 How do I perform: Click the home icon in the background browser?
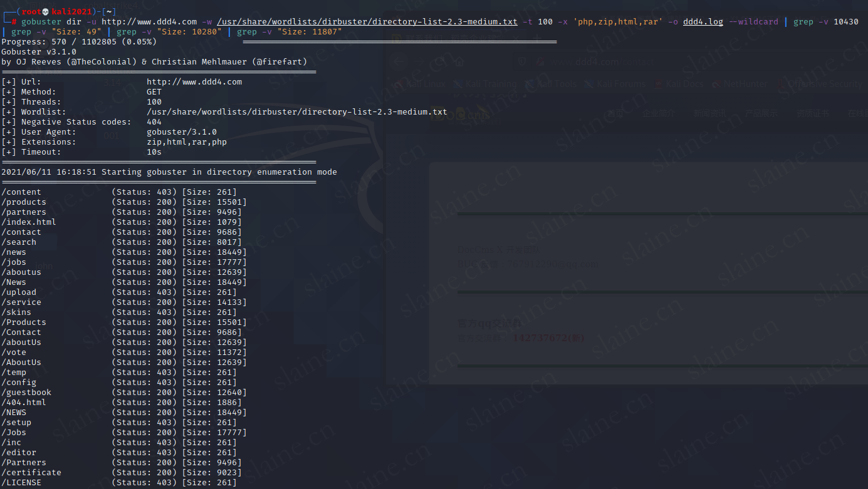459,61
